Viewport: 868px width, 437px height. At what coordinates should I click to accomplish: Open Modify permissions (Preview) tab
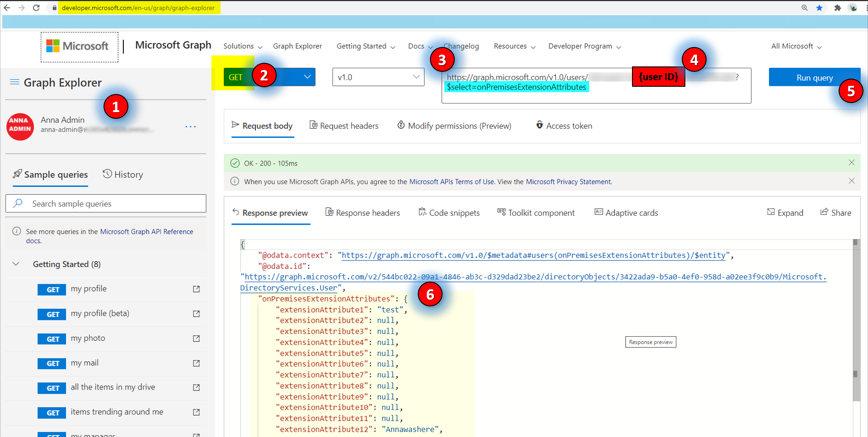coord(454,126)
